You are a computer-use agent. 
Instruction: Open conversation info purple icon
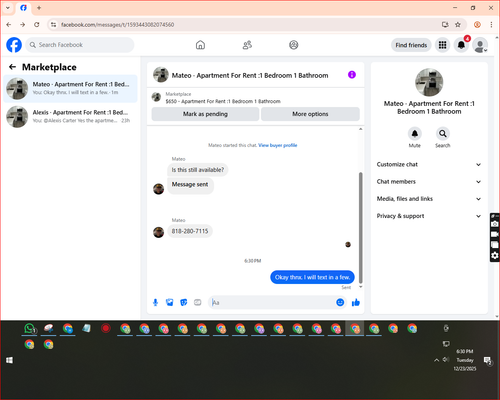coord(352,75)
